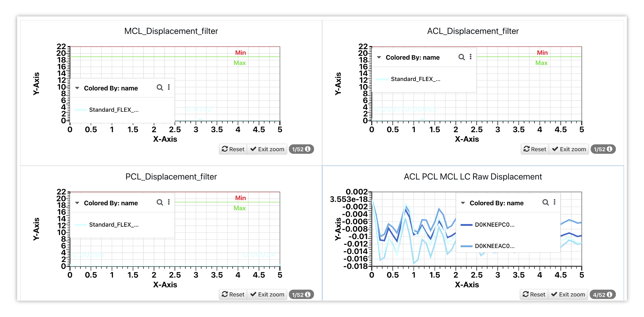
Task: Click light blue swatch for D0KNEEAC0
Action: coord(467,246)
